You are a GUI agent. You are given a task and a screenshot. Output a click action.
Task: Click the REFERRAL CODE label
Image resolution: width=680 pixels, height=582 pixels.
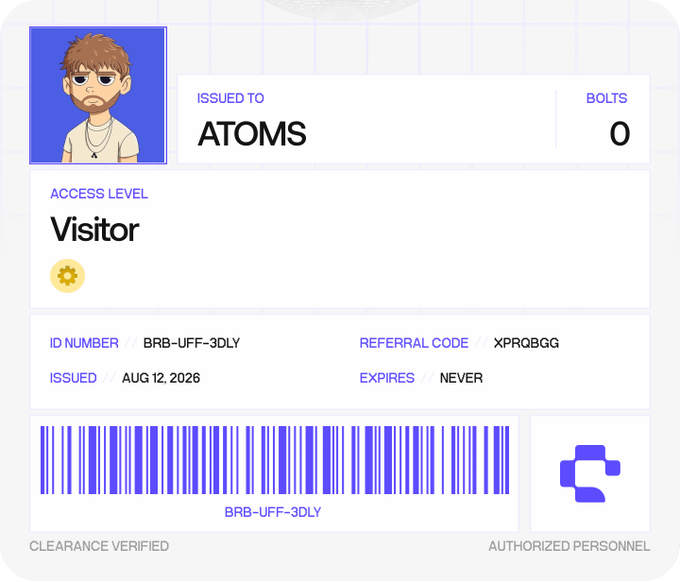414,343
